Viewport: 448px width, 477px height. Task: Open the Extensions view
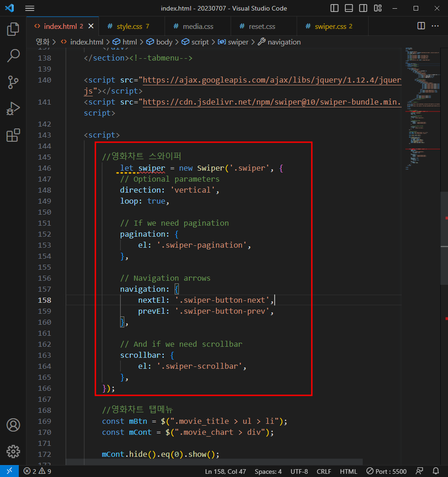point(13,135)
